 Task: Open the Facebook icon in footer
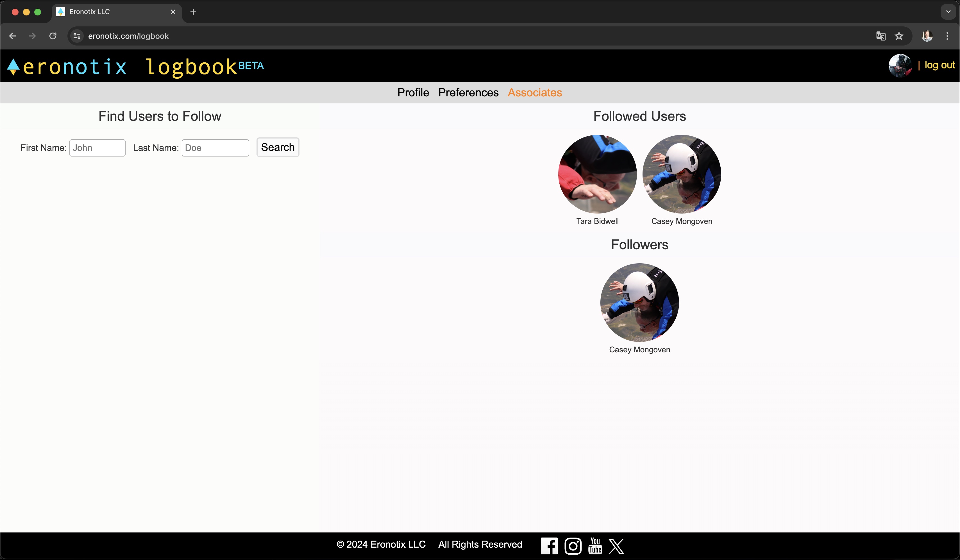pos(549,545)
